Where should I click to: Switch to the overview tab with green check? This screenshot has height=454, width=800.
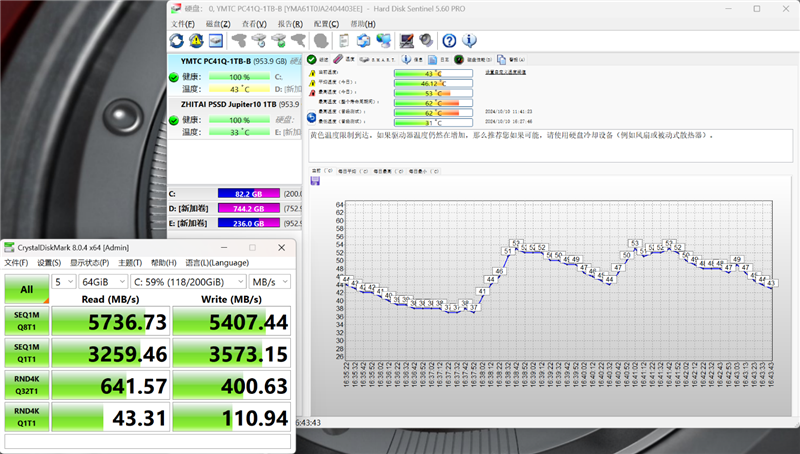[x=318, y=60]
